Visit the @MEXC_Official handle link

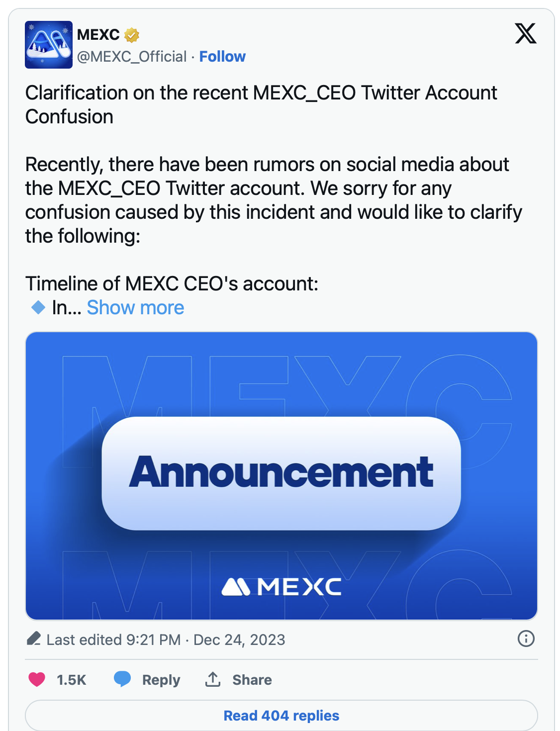click(132, 57)
